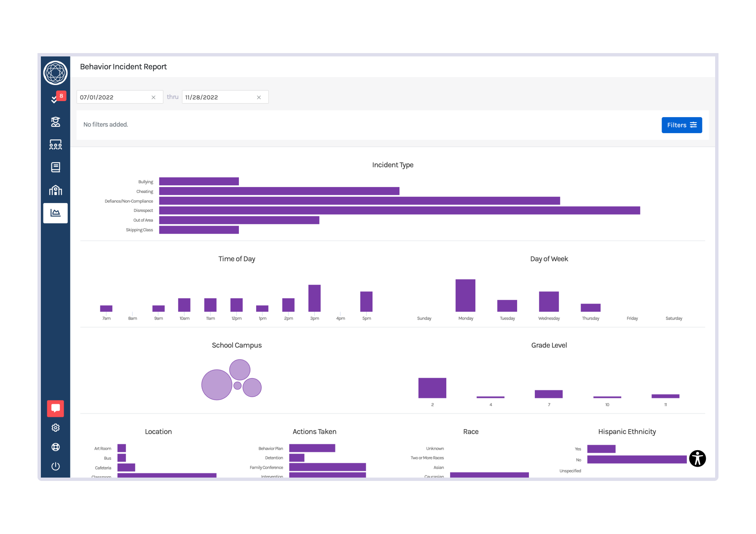Viewport: 756px width, 534px height.
Task: Click the Yes bar in Hispanic Ethnicity
Action: click(x=601, y=449)
